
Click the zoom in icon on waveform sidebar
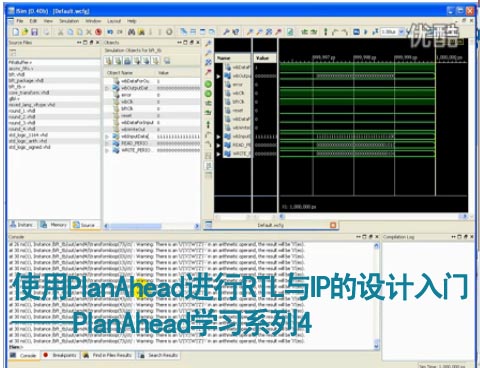pyautogui.click(x=208, y=43)
